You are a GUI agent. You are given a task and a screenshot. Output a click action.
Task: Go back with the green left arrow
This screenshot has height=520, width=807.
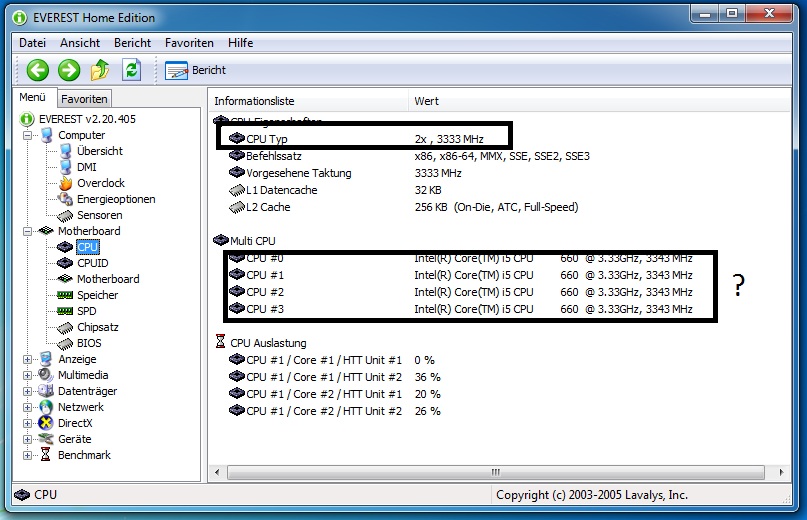point(38,70)
